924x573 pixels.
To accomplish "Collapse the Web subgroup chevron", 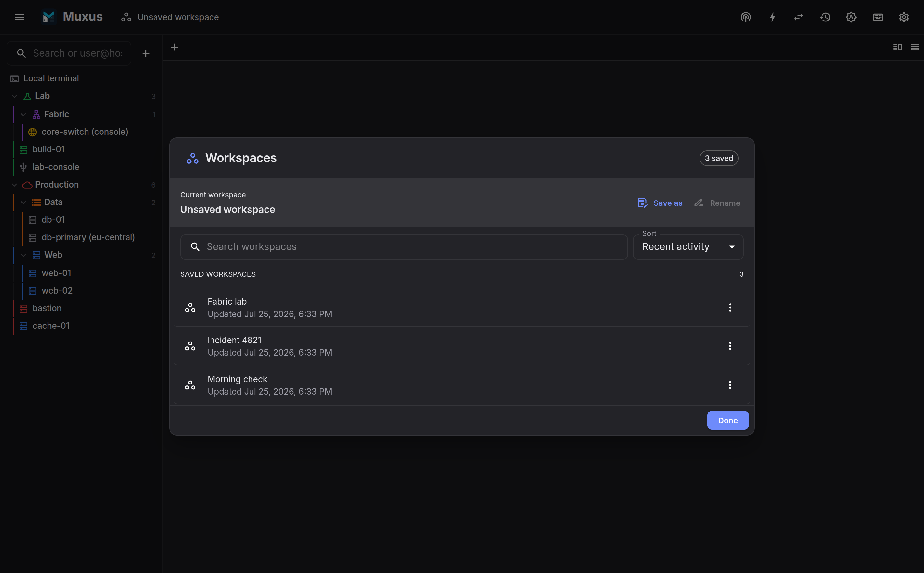I will 23,255.
